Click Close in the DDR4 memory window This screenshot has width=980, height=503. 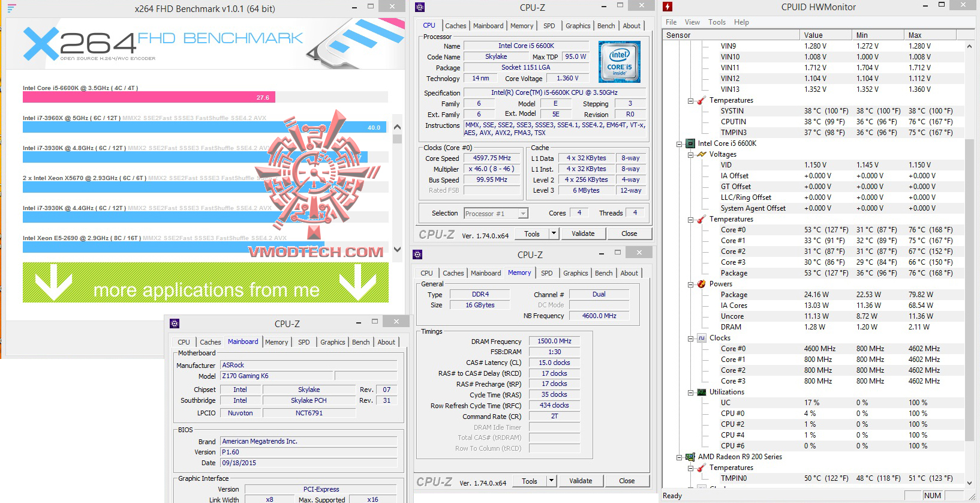click(x=627, y=481)
